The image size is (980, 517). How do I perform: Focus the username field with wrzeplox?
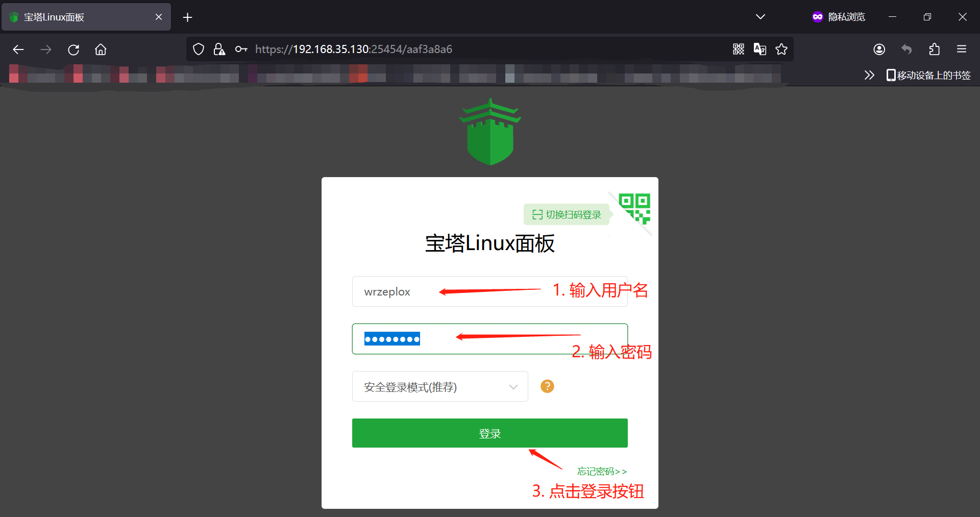pyautogui.click(x=489, y=291)
